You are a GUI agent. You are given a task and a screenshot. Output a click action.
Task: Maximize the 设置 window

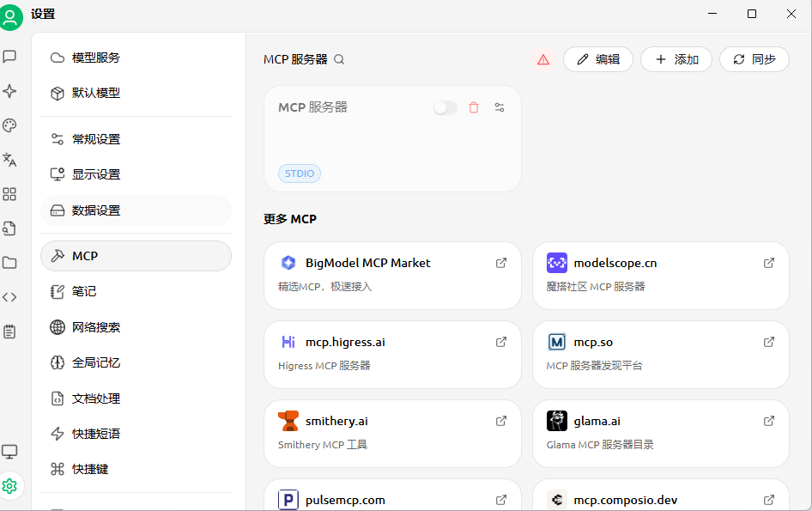752,14
